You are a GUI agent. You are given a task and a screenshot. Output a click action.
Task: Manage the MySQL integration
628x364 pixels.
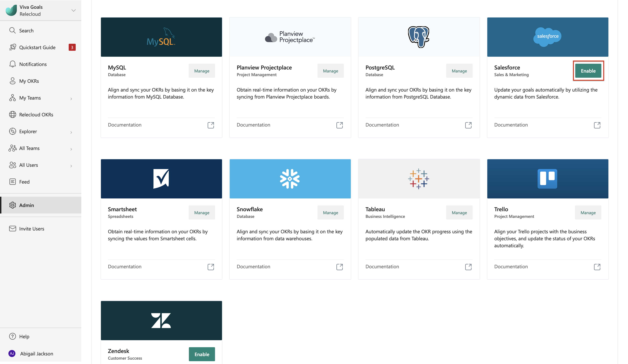tap(202, 71)
